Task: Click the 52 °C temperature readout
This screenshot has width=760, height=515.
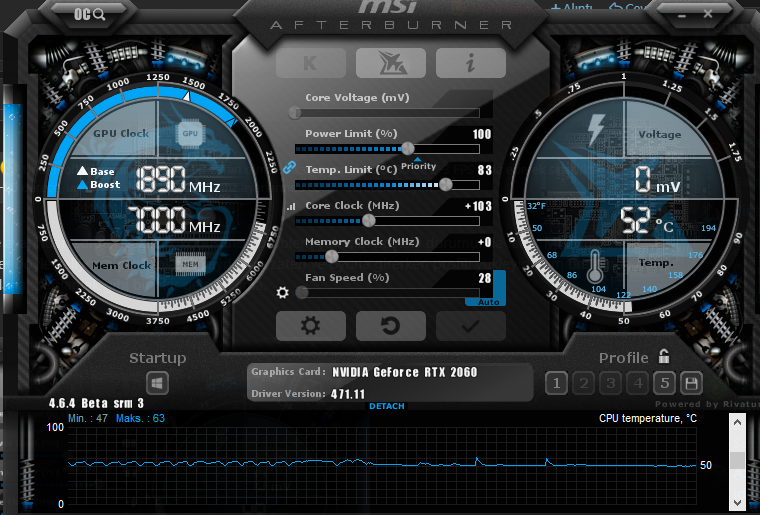Action: (647, 220)
